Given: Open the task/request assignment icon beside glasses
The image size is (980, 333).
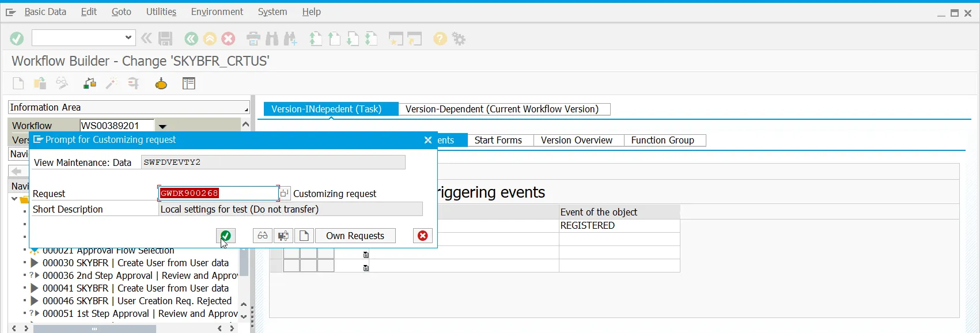Looking at the screenshot, I should click(283, 236).
